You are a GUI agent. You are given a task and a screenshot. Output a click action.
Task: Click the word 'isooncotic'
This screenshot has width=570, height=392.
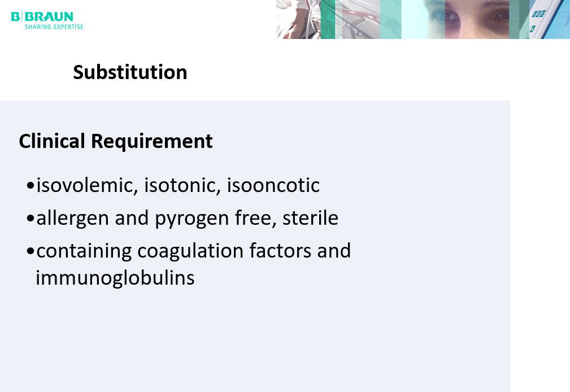tap(273, 185)
